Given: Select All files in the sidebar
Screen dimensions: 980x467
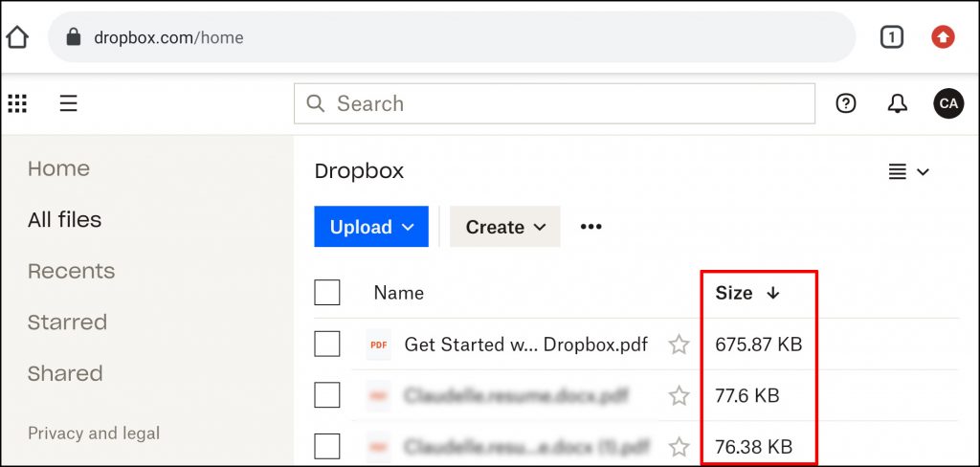Looking at the screenshot, I should [x=64, y=219].
